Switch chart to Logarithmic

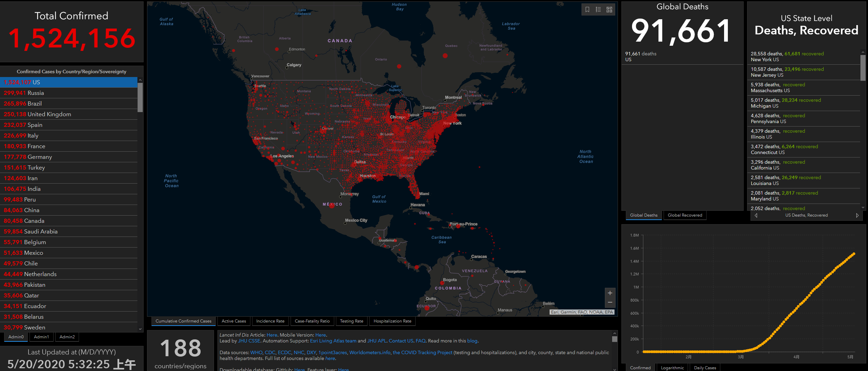(673, 368)
